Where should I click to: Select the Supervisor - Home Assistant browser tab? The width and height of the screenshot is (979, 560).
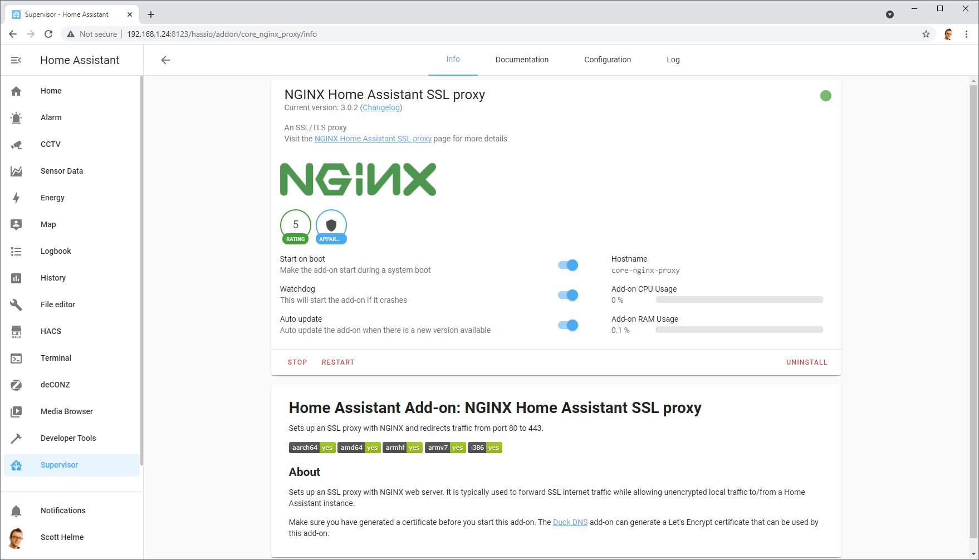tap(72, 14)
